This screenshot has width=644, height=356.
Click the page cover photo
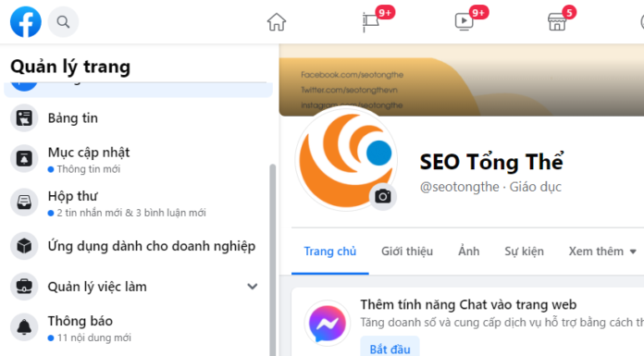462,80
